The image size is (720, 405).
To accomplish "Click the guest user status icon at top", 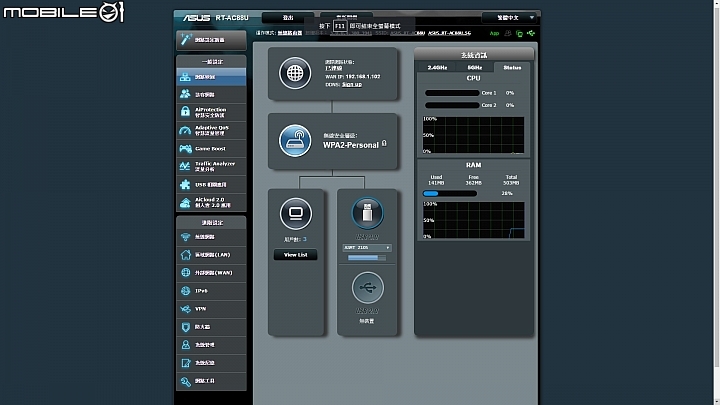I will coord(507,33).
